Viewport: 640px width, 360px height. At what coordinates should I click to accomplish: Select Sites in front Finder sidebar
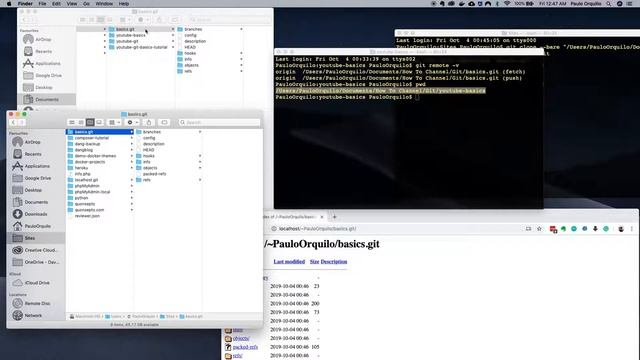coord(29,238)
